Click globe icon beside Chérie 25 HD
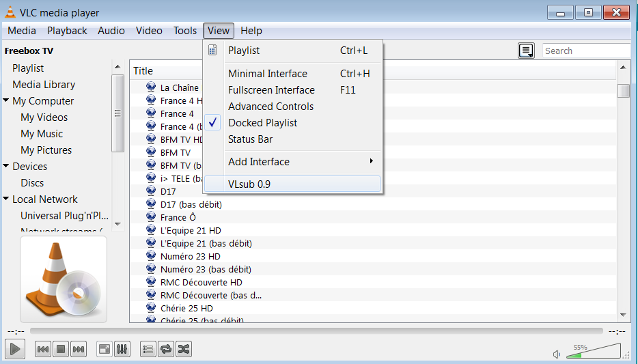 pyautogui.click(x=151, y=308)
